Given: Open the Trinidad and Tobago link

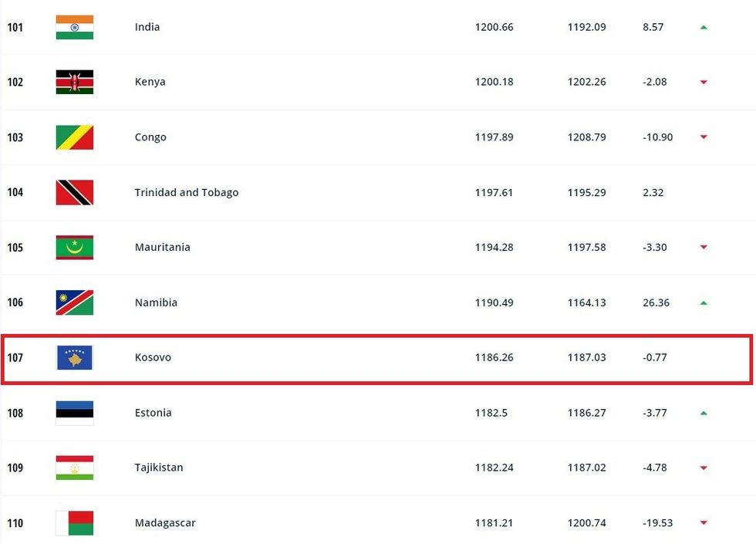Looking at the screenshot, I should pyautogui.click(x=187, y=192).
